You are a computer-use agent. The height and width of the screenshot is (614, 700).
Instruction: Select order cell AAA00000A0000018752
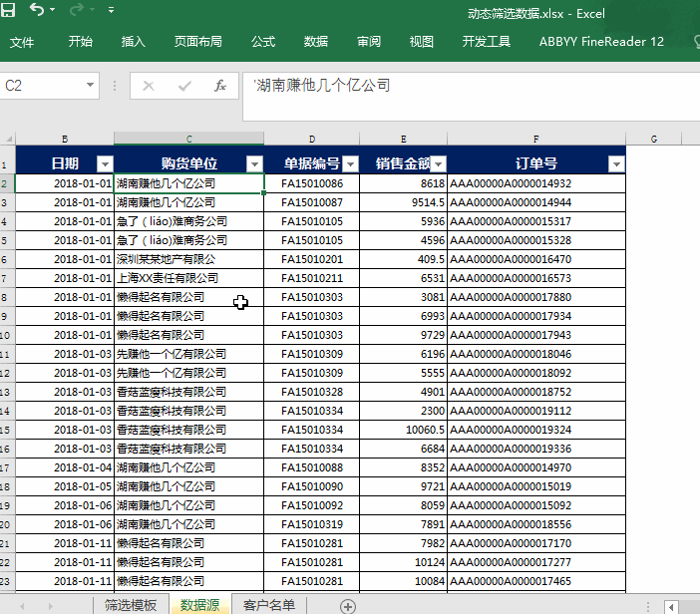click(536, 392)
